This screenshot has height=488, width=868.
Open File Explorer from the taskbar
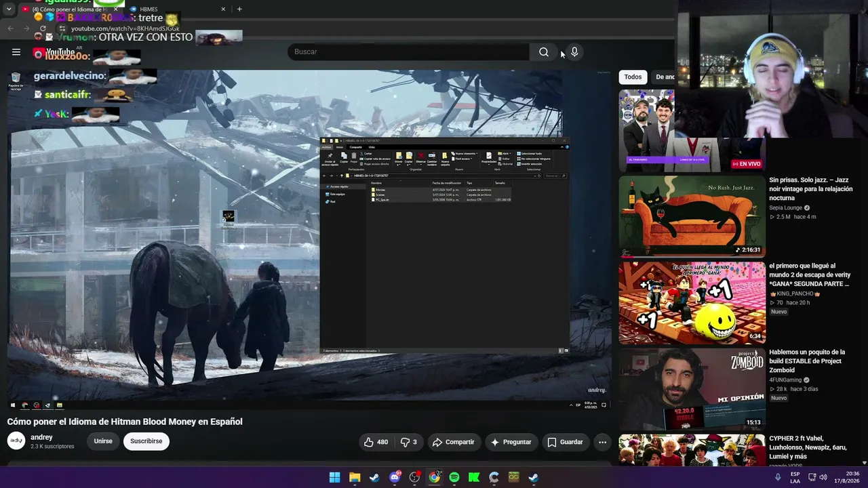(355, 477)
